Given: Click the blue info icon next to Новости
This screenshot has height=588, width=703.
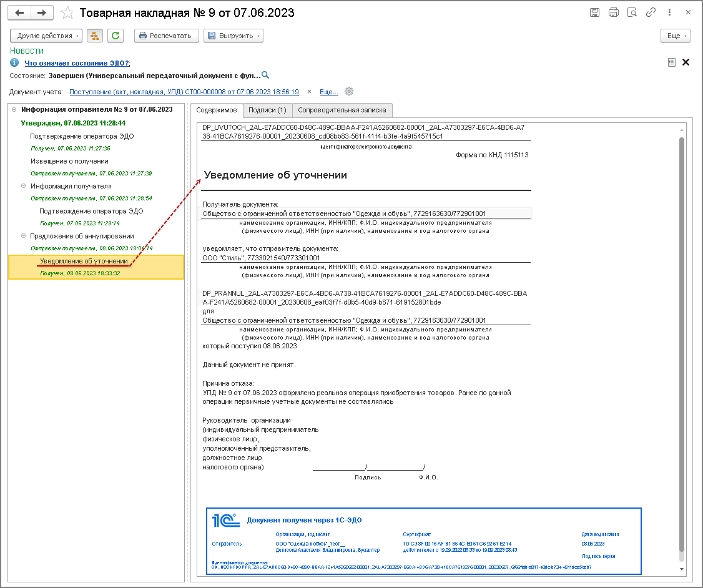Looking at the screenshot, I should [14, 63].
